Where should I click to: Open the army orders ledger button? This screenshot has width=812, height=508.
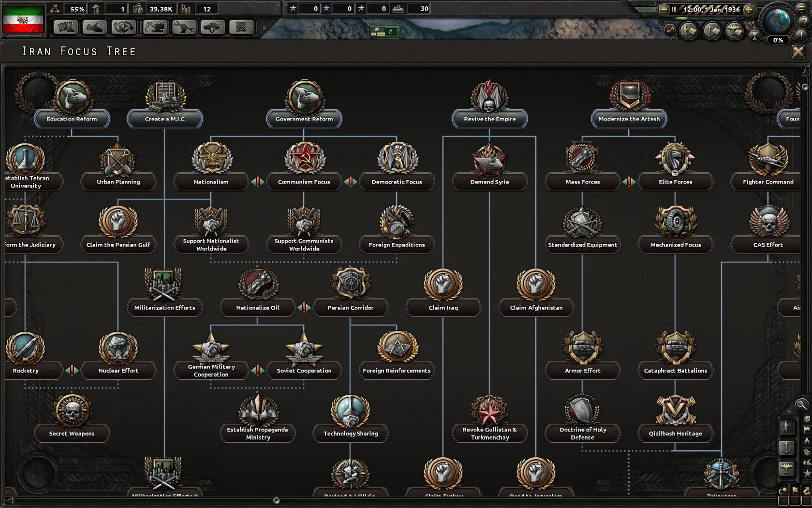click(688, 31)
